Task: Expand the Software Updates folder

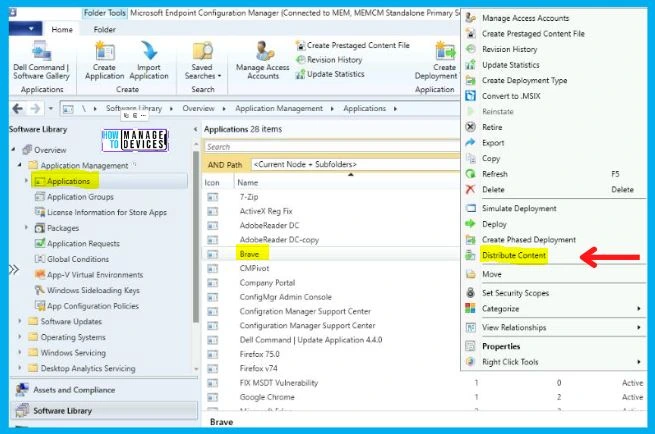Action: coord(20,321)
